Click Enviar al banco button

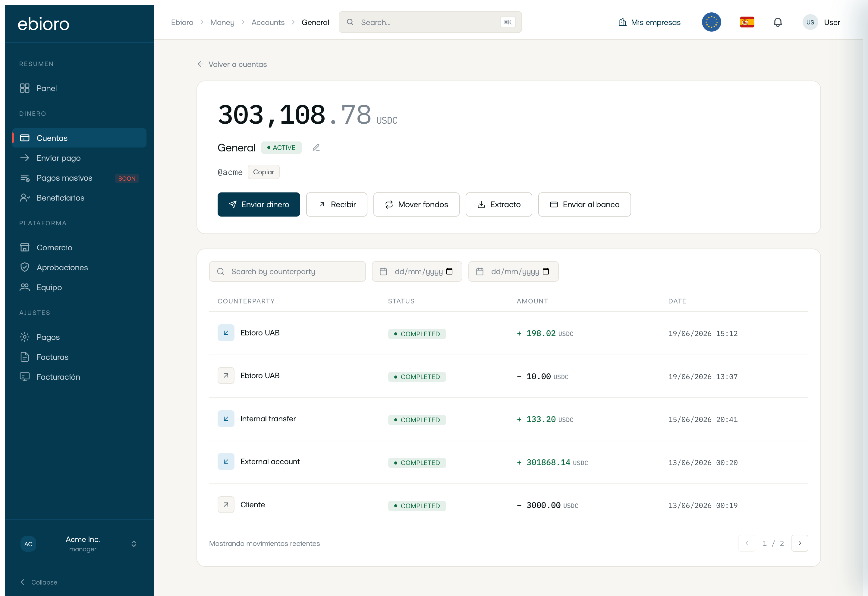click(584, 204)
